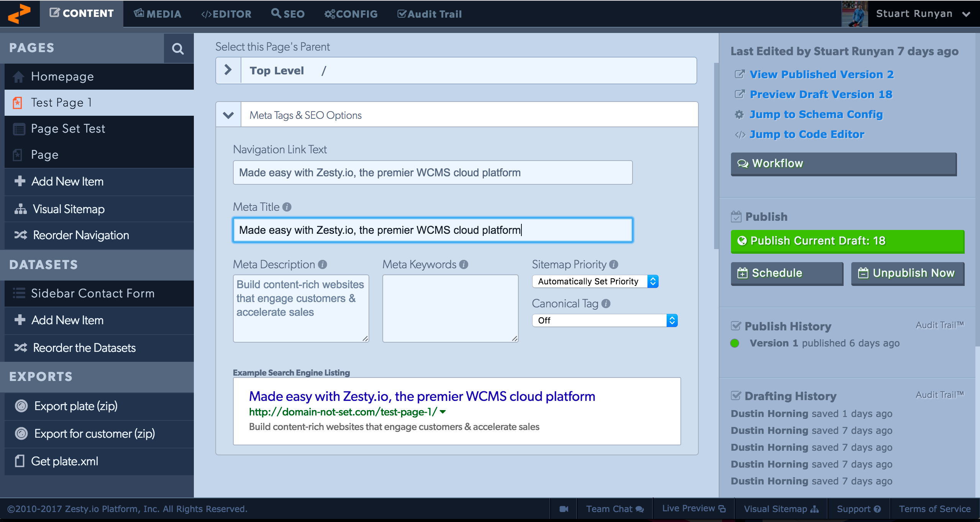The width and height of the screenshot is (980, 522).
Task: Expand the Top Level parent chevron
Action: point(228,70)
